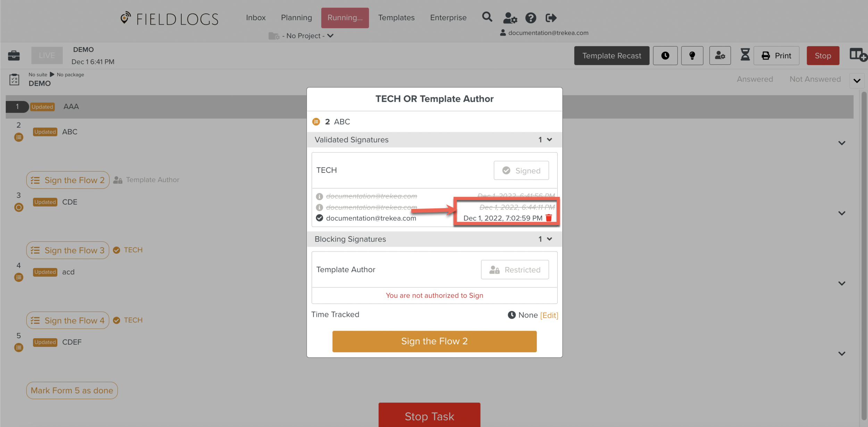This screenshot has width=868, height=427.
Task: Open the Templates menu
Action: point(396,18)
